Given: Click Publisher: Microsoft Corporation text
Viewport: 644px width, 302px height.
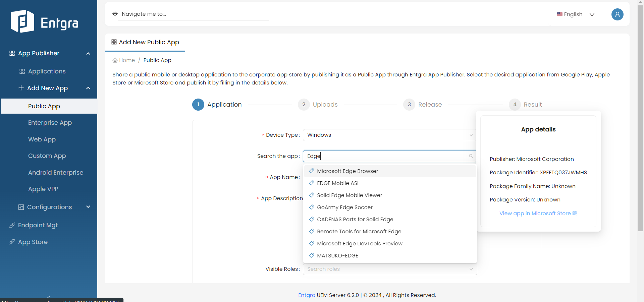Looking at the screenshot, I should 532,159.
